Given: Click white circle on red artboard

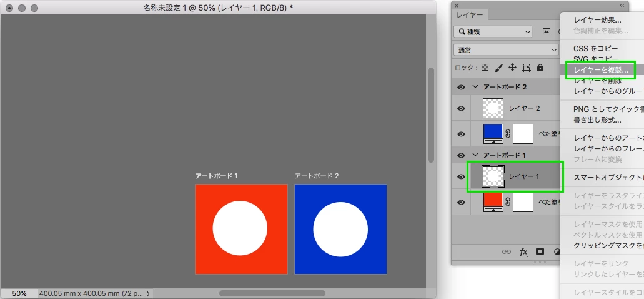Looking at the screenshot, I should click(240, 228).
